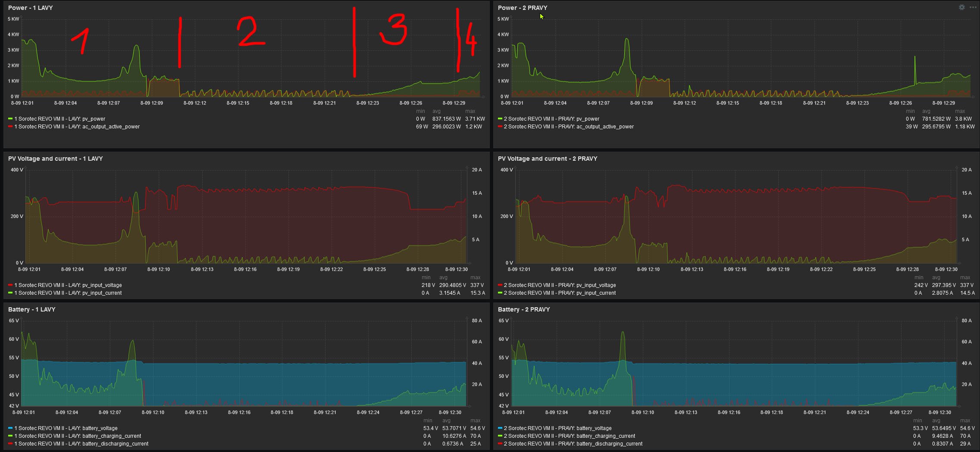Image resolution: width=980 pixels, height=452 pixels.
Task: Click red ac_output_active_power swatch in LAVY legend
Action: 10,127
